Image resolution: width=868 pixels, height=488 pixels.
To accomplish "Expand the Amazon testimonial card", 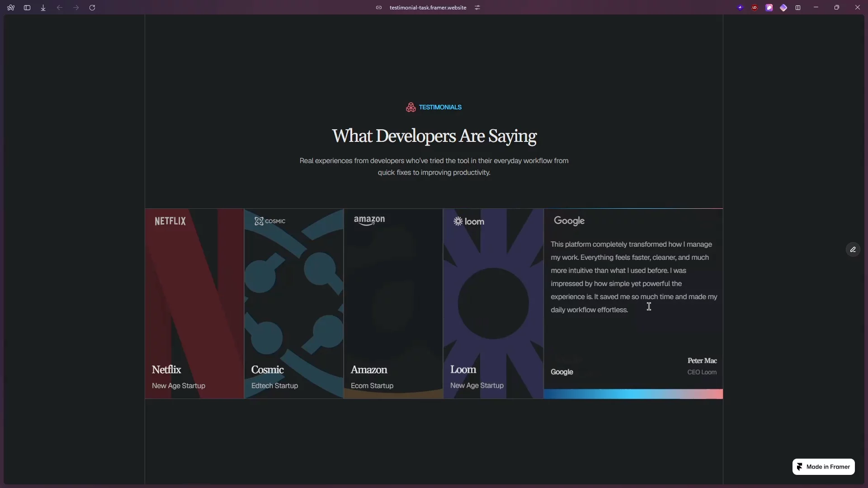I will [393, 304].
